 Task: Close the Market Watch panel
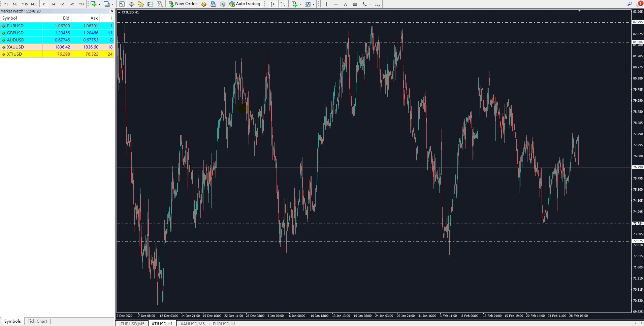(112, 11)
